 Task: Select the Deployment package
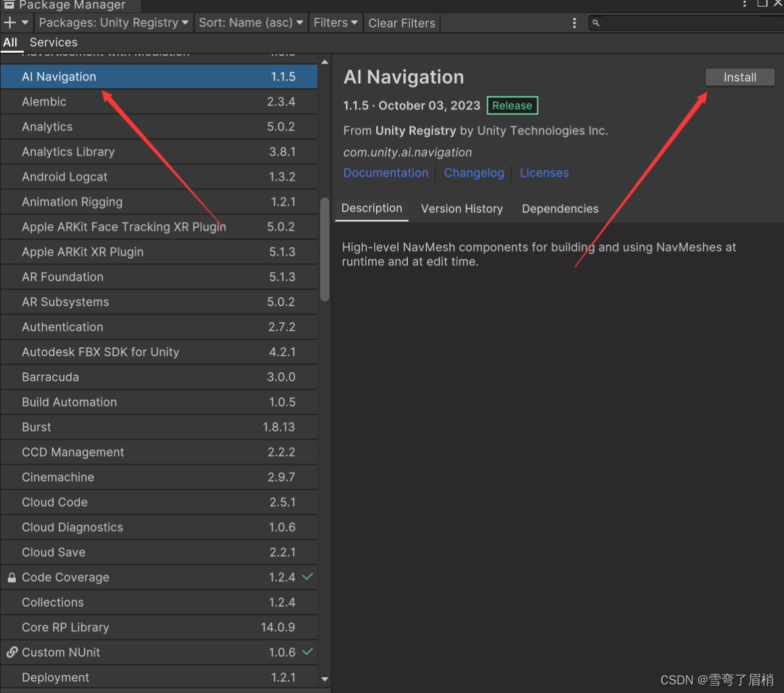click(x=159, y=677)
